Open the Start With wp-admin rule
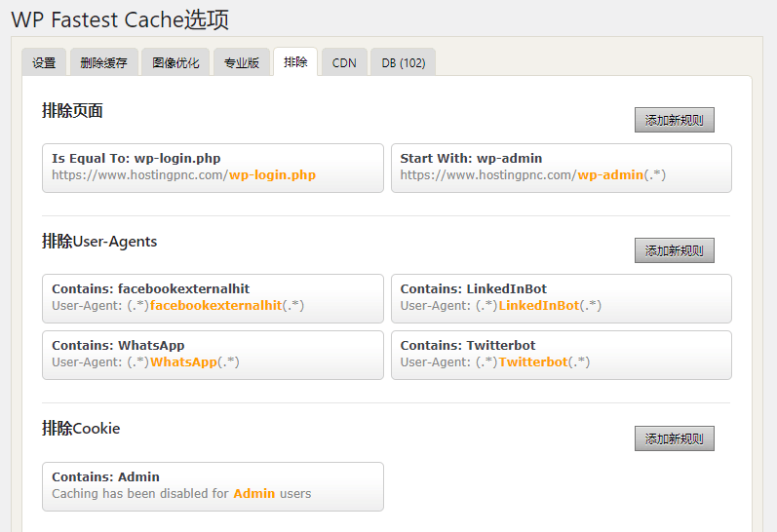Viewport: 777px width, 532px height. tap(561, 168)
